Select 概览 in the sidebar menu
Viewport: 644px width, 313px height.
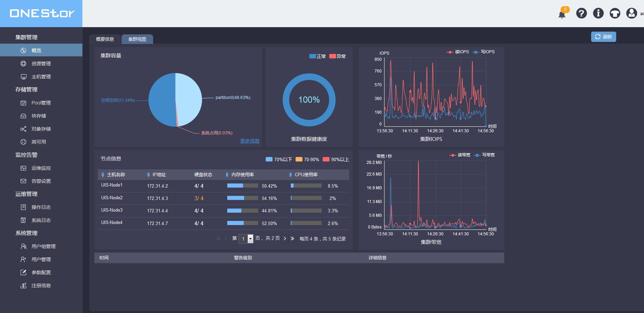41,50
